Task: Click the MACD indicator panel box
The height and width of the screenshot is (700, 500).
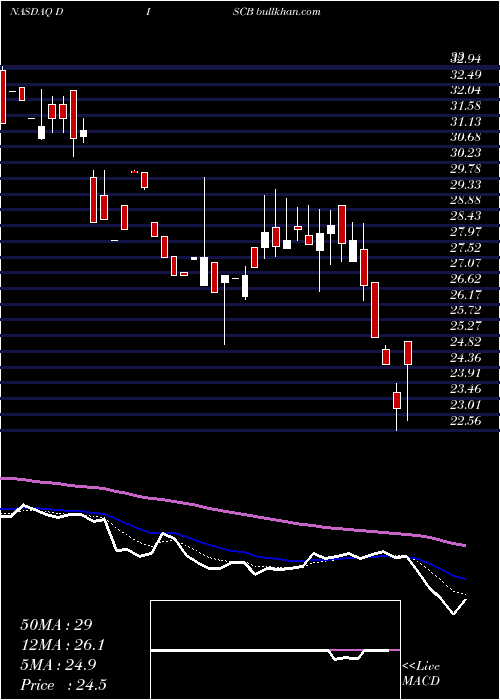Action: coord(275,650)
